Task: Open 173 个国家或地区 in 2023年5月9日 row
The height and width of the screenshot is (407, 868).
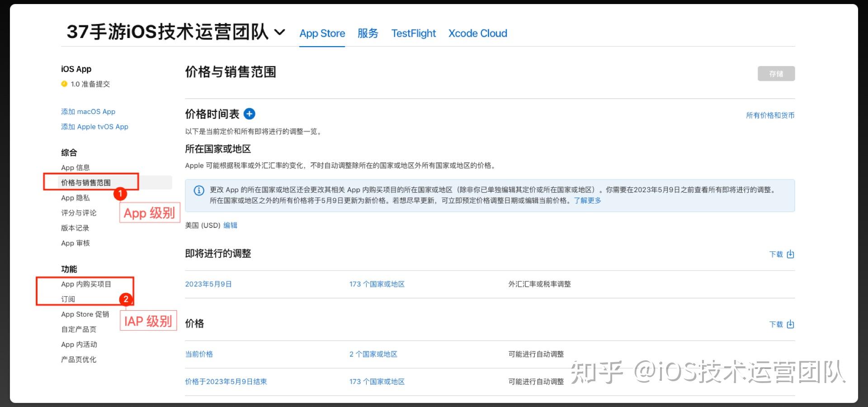Action: click(x=377, y=284)
